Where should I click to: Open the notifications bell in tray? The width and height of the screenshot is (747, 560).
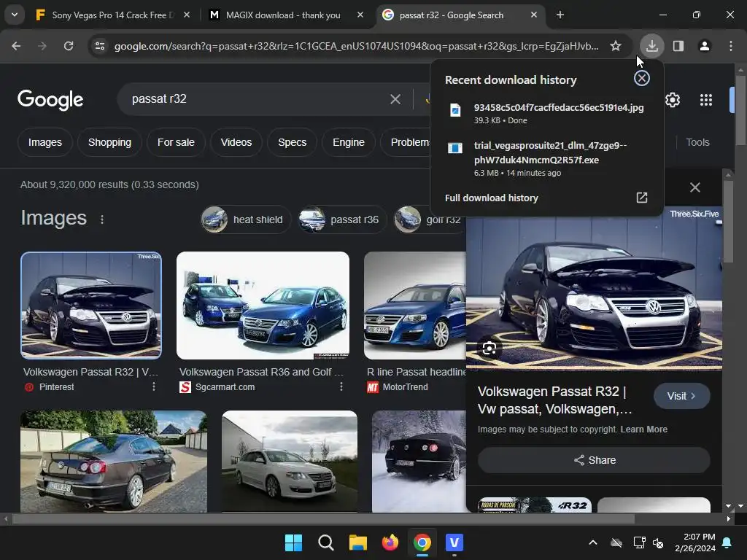[x=727, y=542]
